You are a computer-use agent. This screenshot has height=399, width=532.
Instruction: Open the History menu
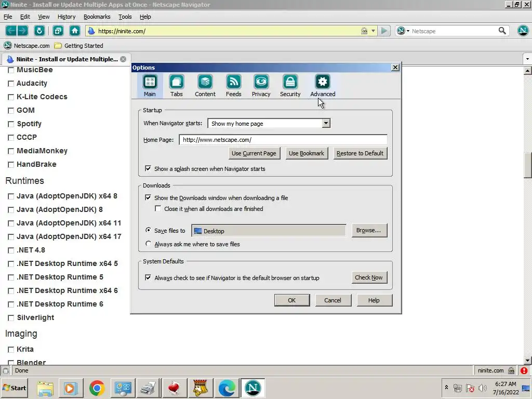tap(66, 17)
